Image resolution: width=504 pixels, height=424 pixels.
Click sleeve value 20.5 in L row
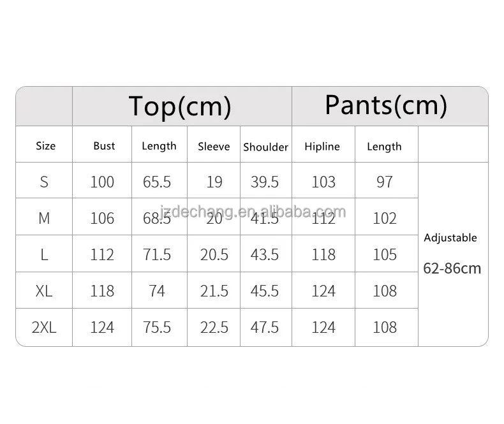pyautogui.click(x=214, y=255)
